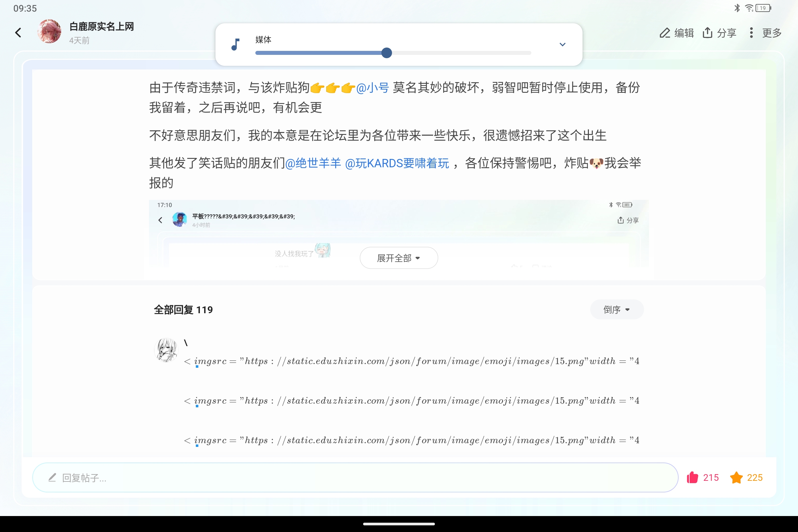Screen dimensions: 798x532
Task: Tap the 分享 share button in header
Action: point(719,33)
